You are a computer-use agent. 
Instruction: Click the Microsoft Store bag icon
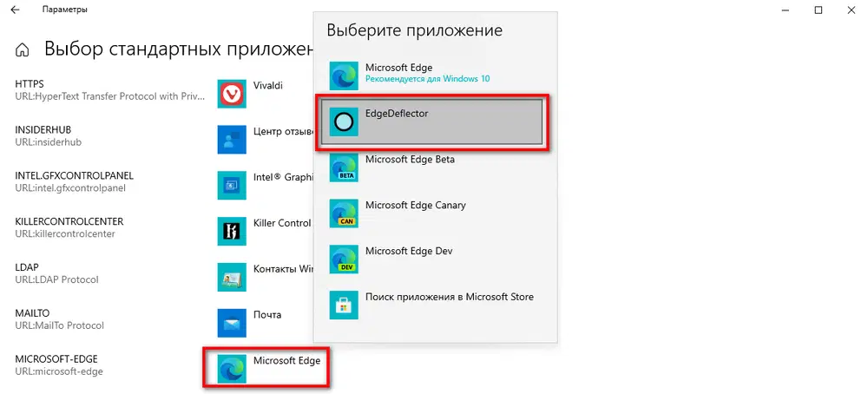pos(344,305)
